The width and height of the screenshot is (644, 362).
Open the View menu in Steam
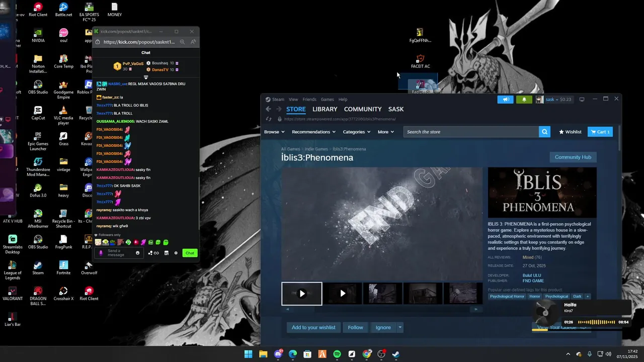point(293,100)
